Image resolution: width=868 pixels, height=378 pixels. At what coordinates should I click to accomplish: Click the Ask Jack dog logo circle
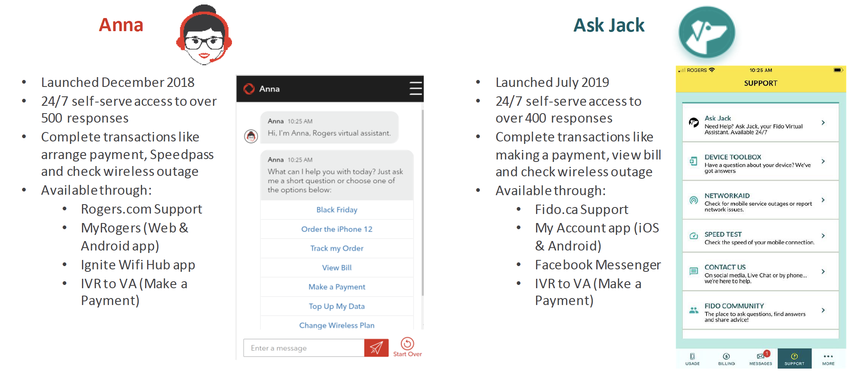[x=707, y=33]
